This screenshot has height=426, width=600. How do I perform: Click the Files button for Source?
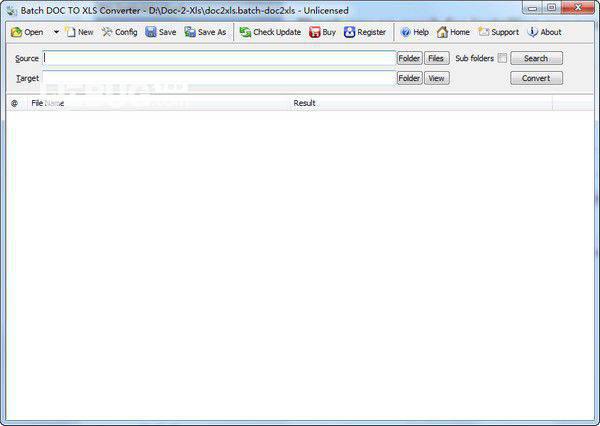pyautogui.click(x=437, y=58)
